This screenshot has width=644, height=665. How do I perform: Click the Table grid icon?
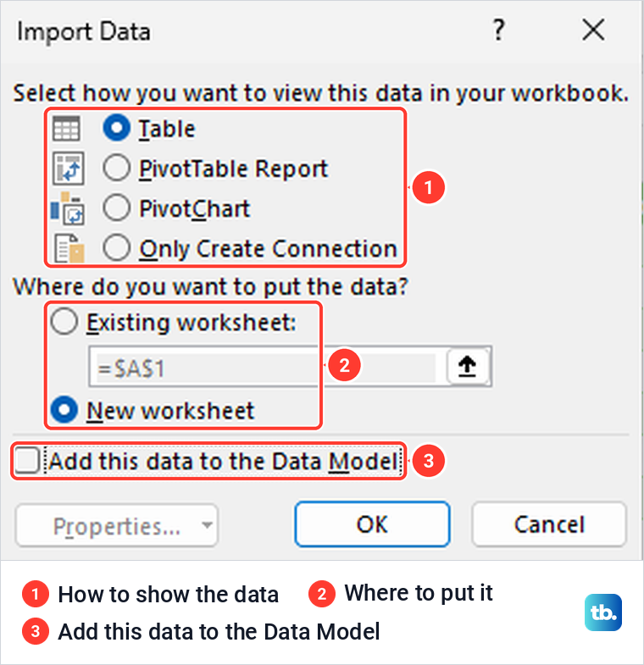pos(66,128)
